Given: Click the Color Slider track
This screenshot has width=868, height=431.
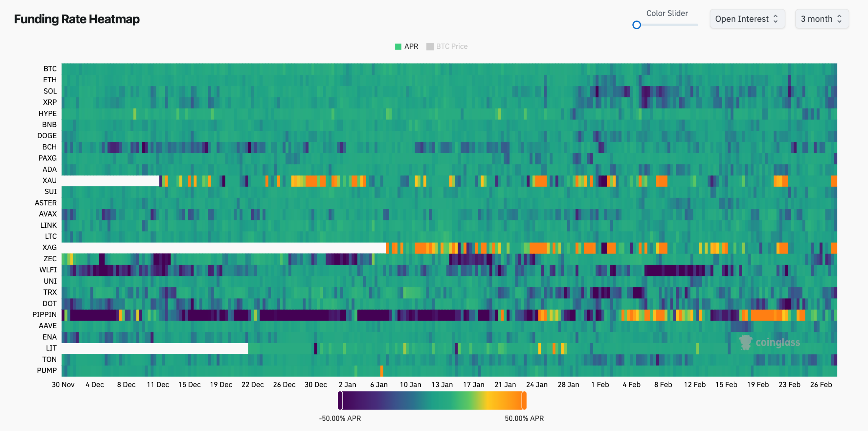Looking at the screenshot, I should tap(670, 25).
